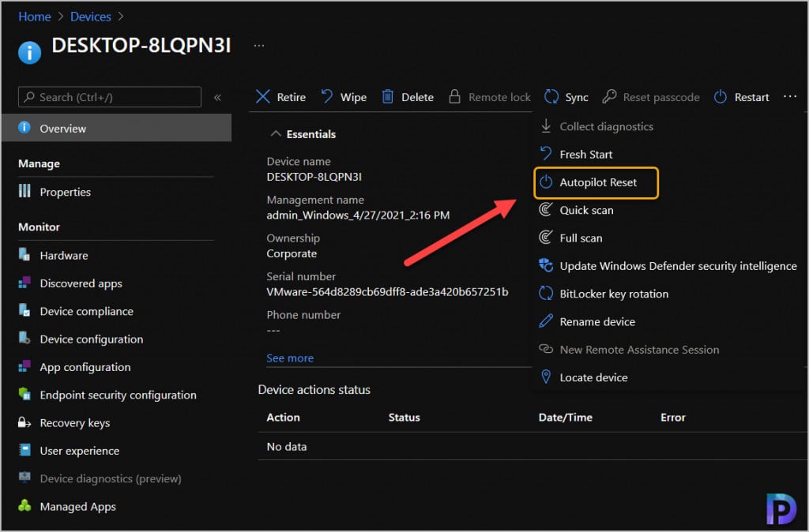The image size is (809, 532).
Task: Click the Windows Defender shield icon
Action: click(545, 265)
